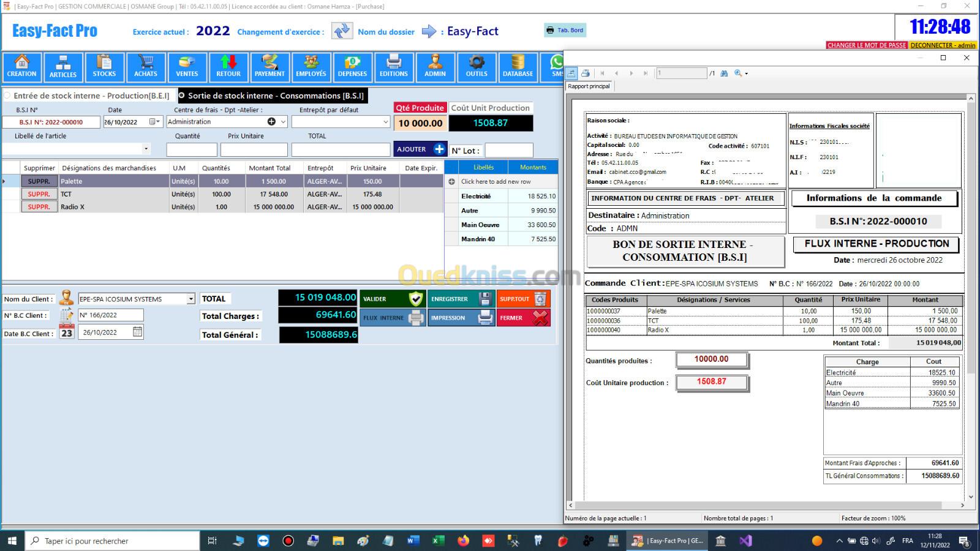
Task: Expand the Centre de frais dropdown
Action: [283, 122]
